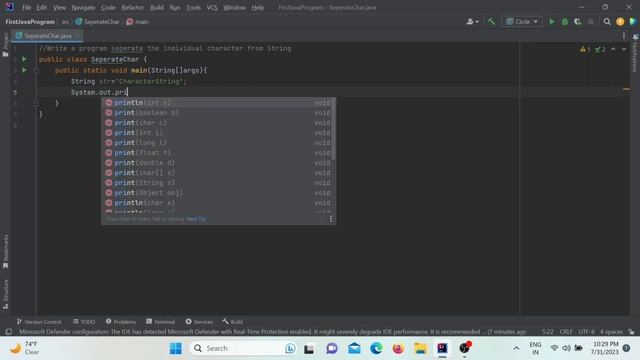Image resolution: width=640 pixels, height=360 pixels.
Task: Click run gutter icon beside main method
Action: (24, 70)
